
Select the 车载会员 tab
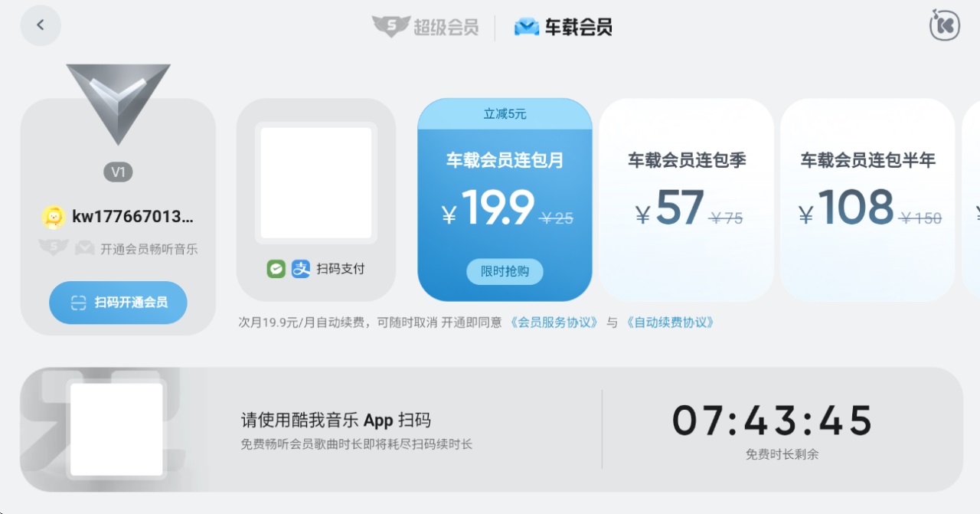pyautogui.click(x=563, y=27)
